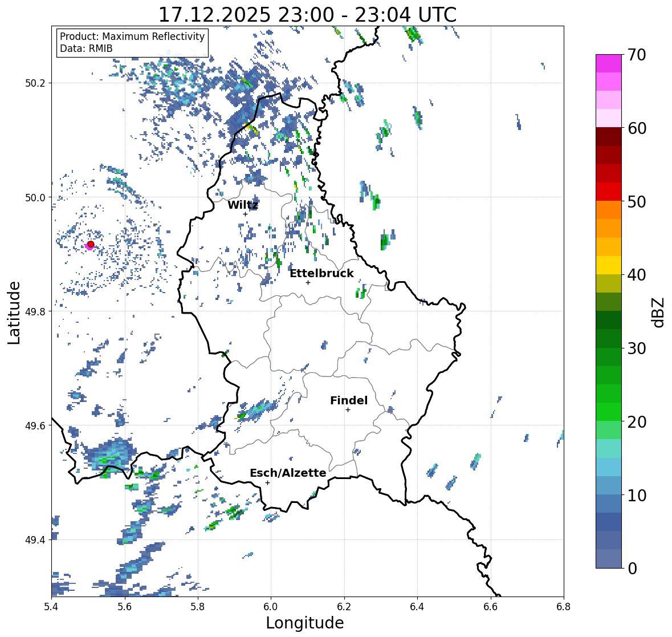The width and height of the screenshot is (672, 637).
Task: Click the dark blue colorbar swatch near 5
Action: 609,522
